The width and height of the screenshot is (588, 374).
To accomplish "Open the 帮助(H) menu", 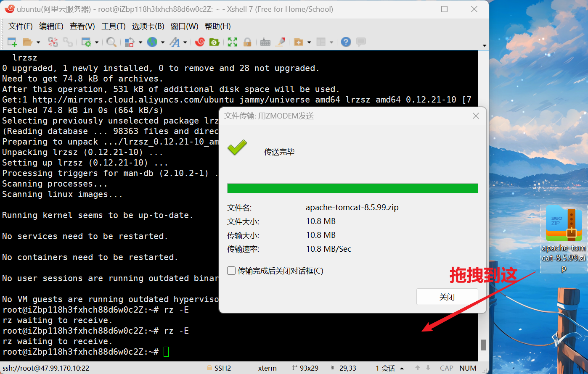I will pyautogui.click(x=217, y=26).
